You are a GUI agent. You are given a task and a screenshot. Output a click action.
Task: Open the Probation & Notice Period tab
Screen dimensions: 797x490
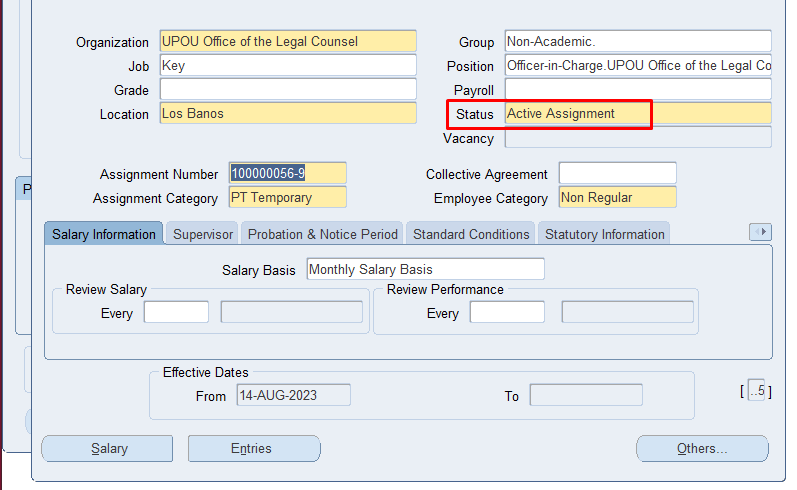322,234
